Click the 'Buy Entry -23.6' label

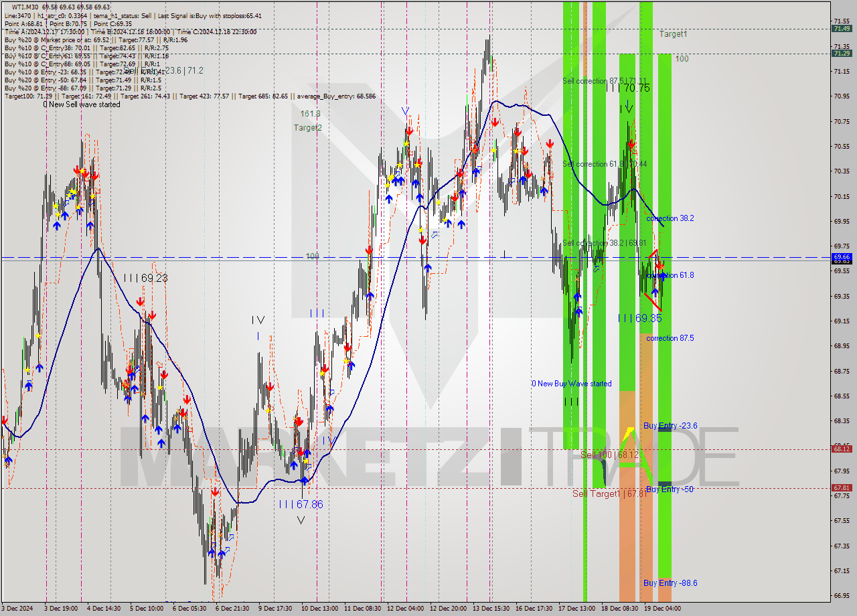pyautogui.click(x=670, y=426)
